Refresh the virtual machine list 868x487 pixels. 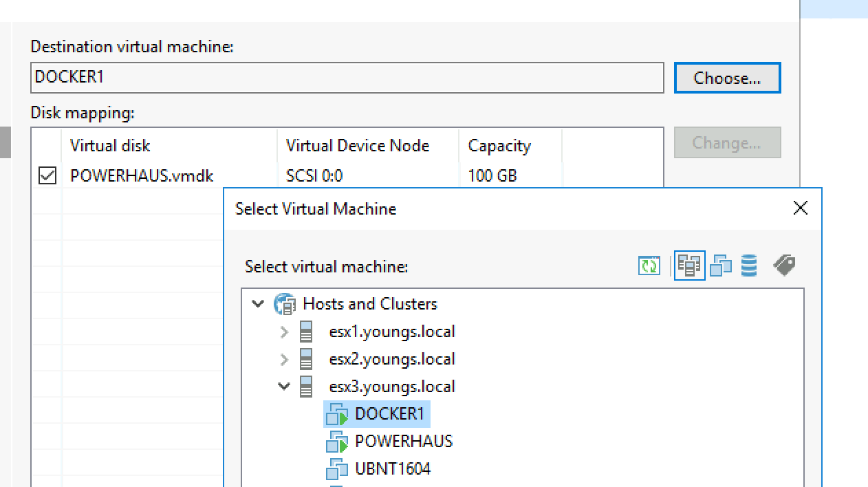pos(649,266)
